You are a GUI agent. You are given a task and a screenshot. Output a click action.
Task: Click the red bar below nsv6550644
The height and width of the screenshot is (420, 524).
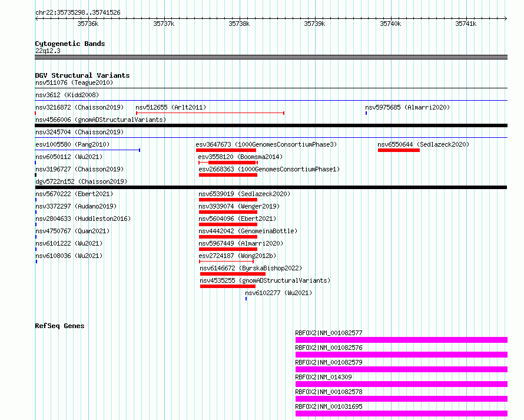(x=399, y=150)
